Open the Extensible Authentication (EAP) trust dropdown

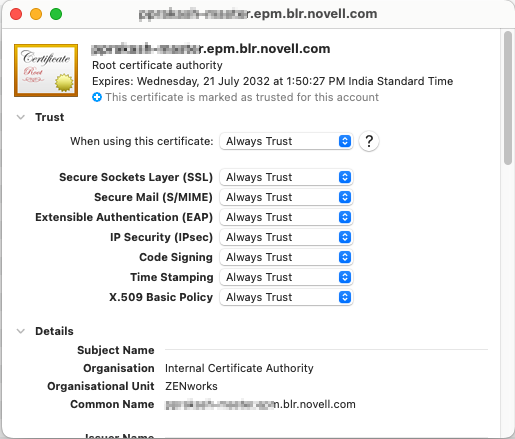tap(286, 217)
